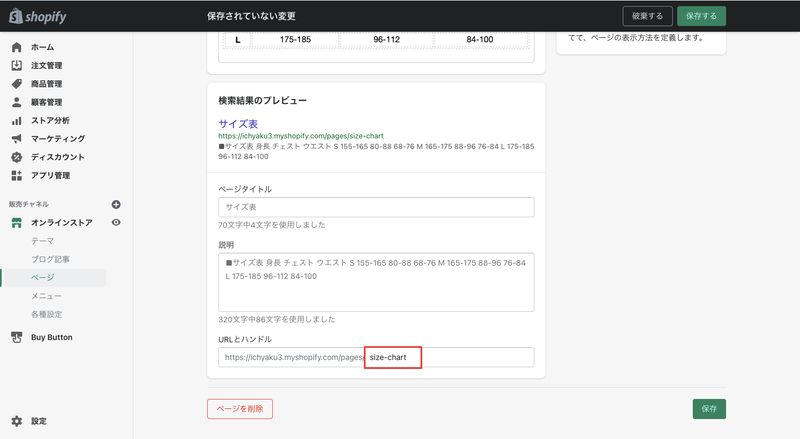800x439 pixels.
Task: Select オンラインストア channel
Action: (x=62, y=223)
